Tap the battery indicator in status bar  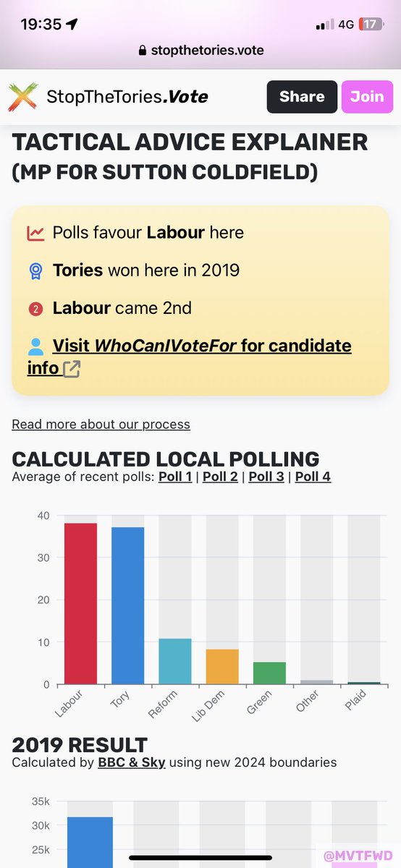[370, 24]
